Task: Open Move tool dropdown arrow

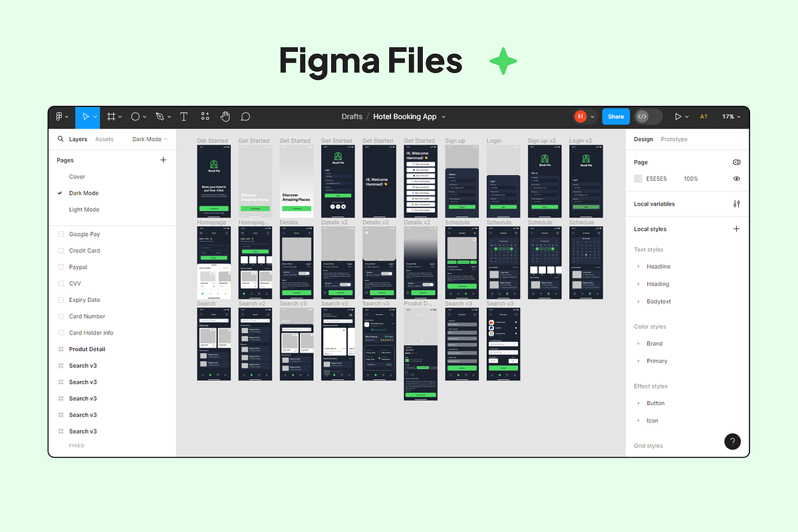Action: (x=96, y=117)
